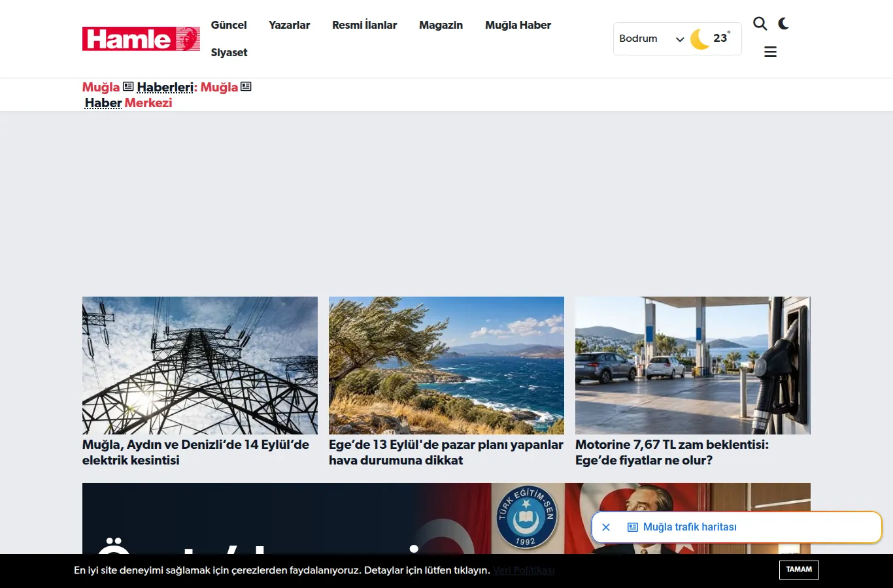The width and height of the screenshot is (893, 588).
Task: Toggle dark mode moon icon
Action: point(783,24)
